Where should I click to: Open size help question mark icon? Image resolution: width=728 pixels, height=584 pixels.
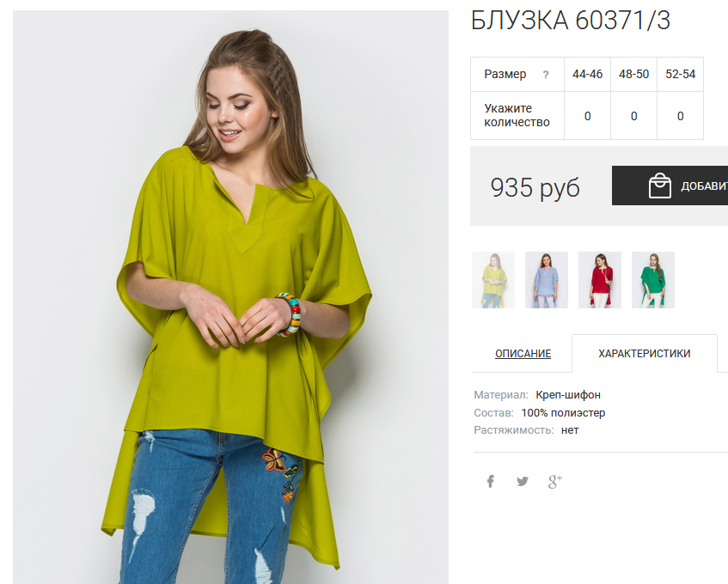(x=546, y=75)
